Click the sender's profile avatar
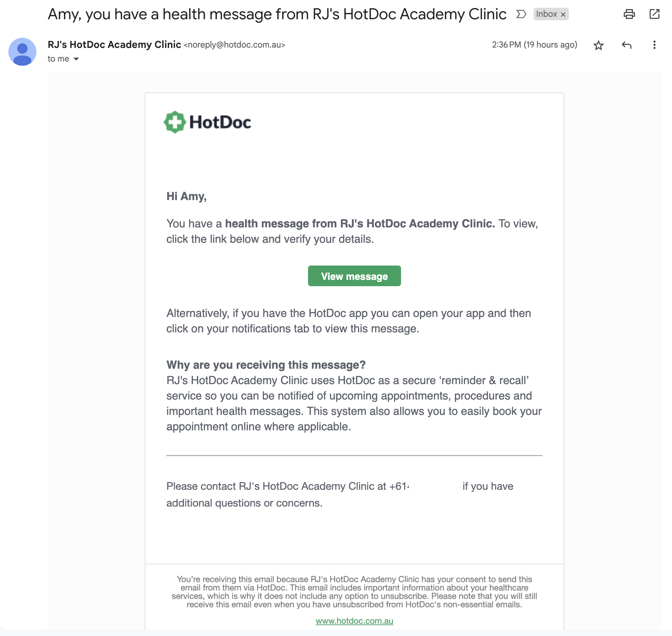The height and width of the screenshot is (636, 672). coord(22,52)
